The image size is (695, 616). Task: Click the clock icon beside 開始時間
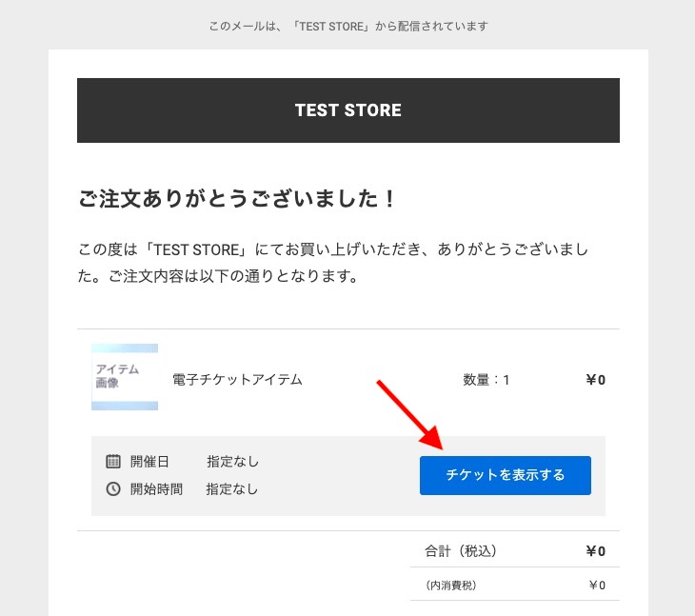(113, 488)
